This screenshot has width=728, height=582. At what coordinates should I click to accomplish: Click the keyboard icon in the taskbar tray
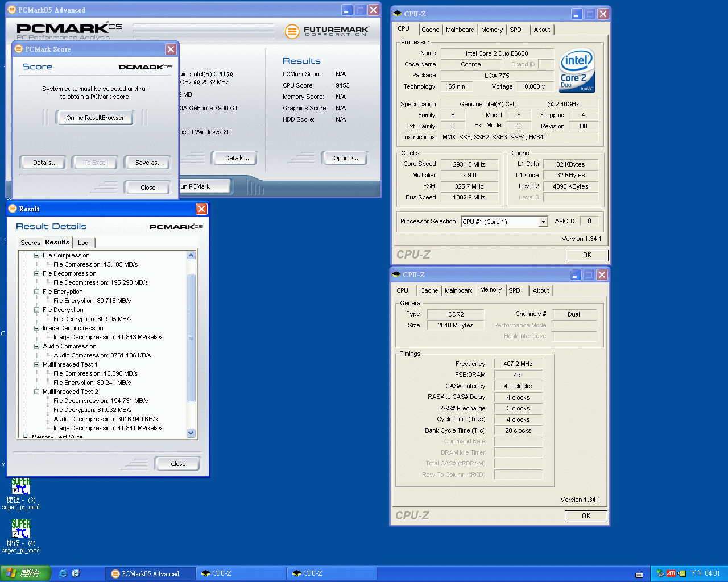[x=639, y=574]
